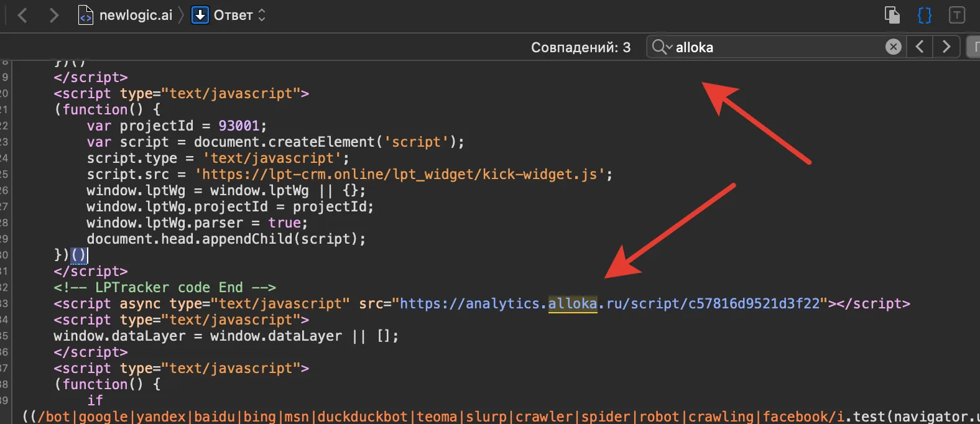
Task: Clear the alloka search field
Action: point(893,47)
